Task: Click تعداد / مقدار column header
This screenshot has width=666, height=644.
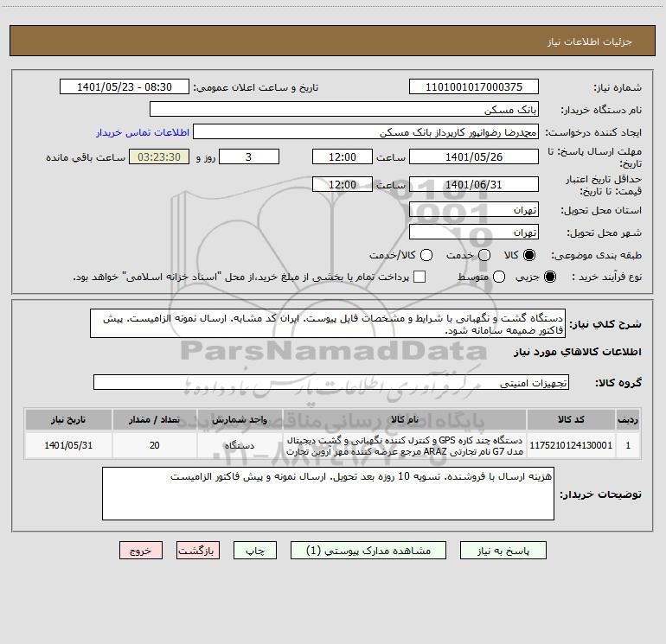Action: (155, 419)
